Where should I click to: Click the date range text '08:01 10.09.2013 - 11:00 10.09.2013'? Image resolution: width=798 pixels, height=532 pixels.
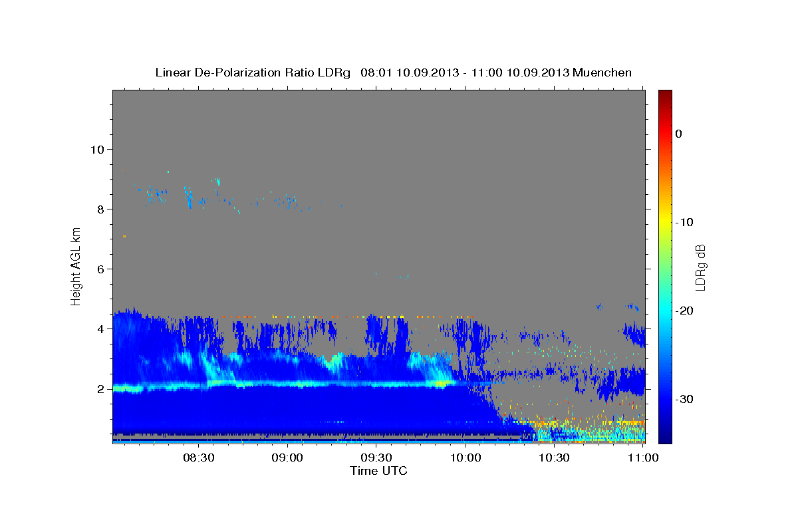coord(465,72)
